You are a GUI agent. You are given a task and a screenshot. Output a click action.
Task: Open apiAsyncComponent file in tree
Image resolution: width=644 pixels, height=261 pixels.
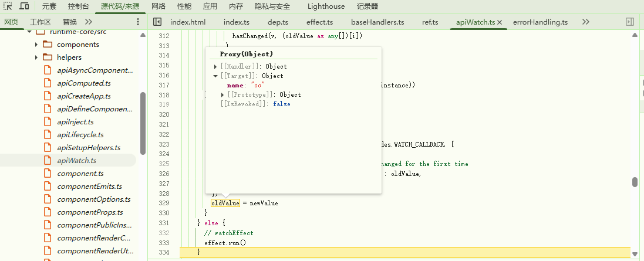[95, 70]
